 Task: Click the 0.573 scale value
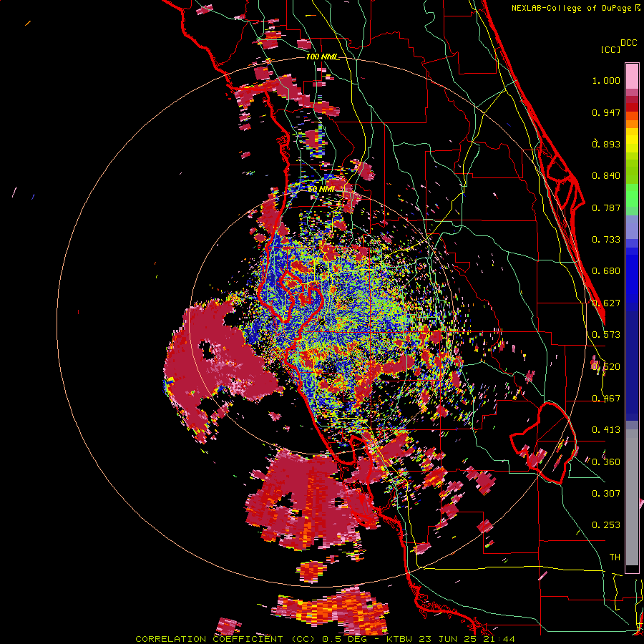[606, 335]
